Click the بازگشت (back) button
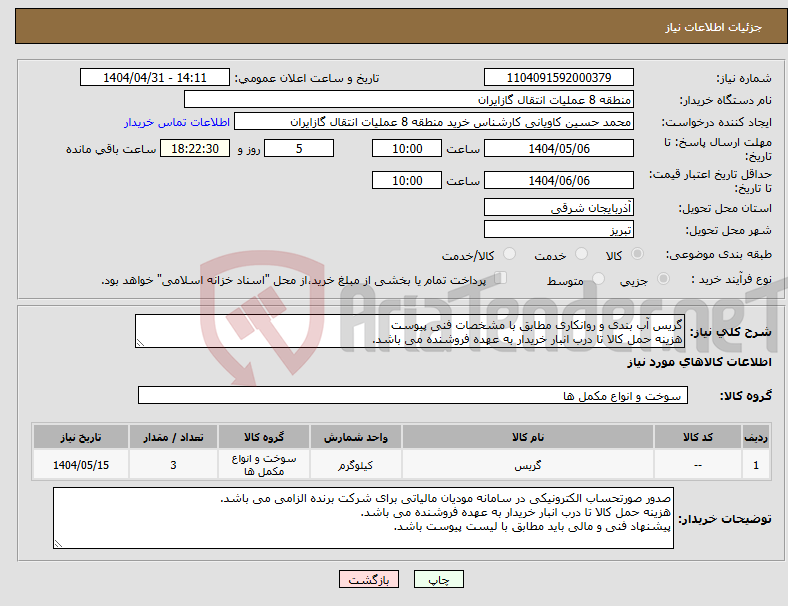The height and width of the screenshot is (606, 788). [368, 579]
